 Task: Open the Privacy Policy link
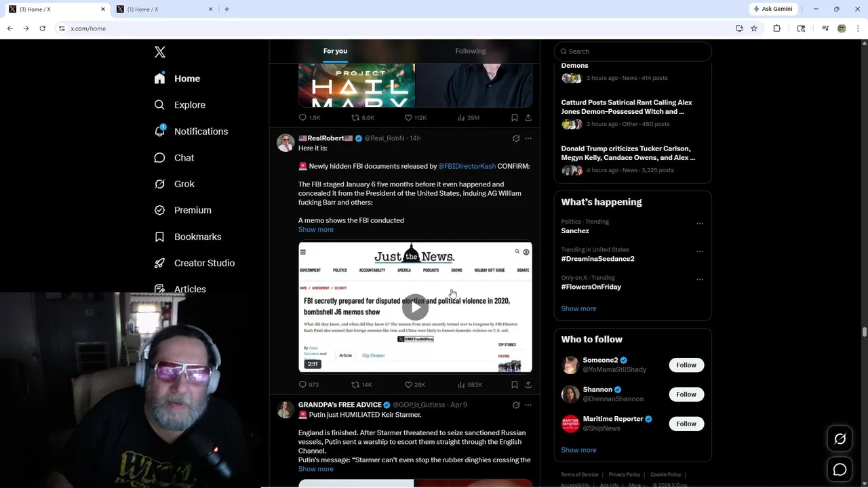(x=624, y=474)
